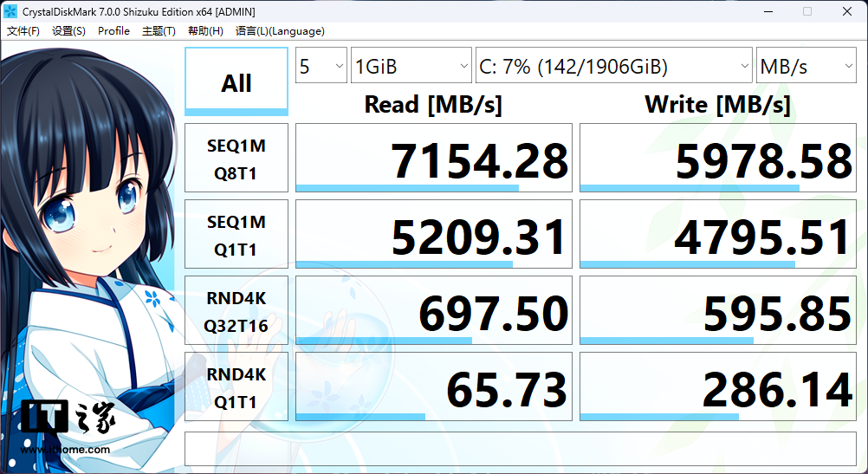The image size is (868, 474).
Task: Open the test count dropdown showing 5
Action: (321, 67)
